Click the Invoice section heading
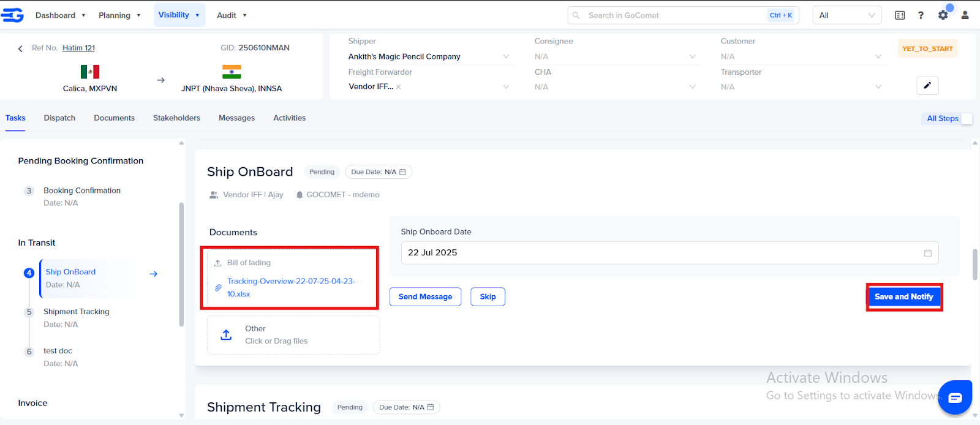 click(x=32, y=403)
